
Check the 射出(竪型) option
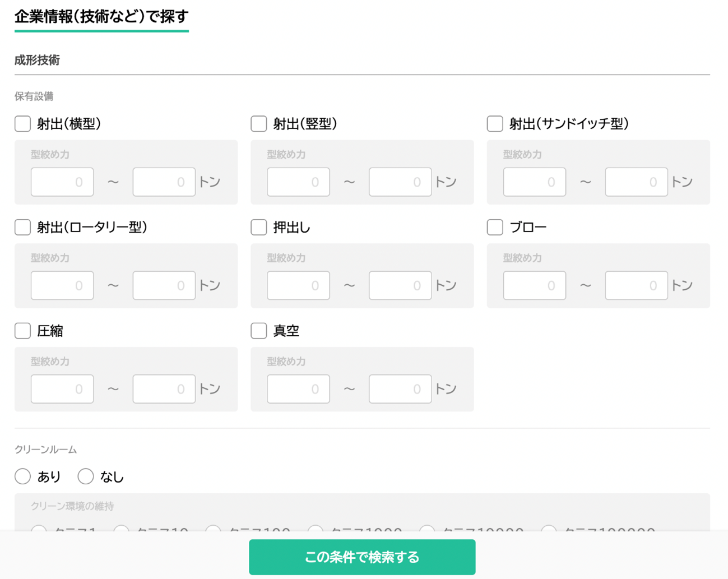click(258, 123)
